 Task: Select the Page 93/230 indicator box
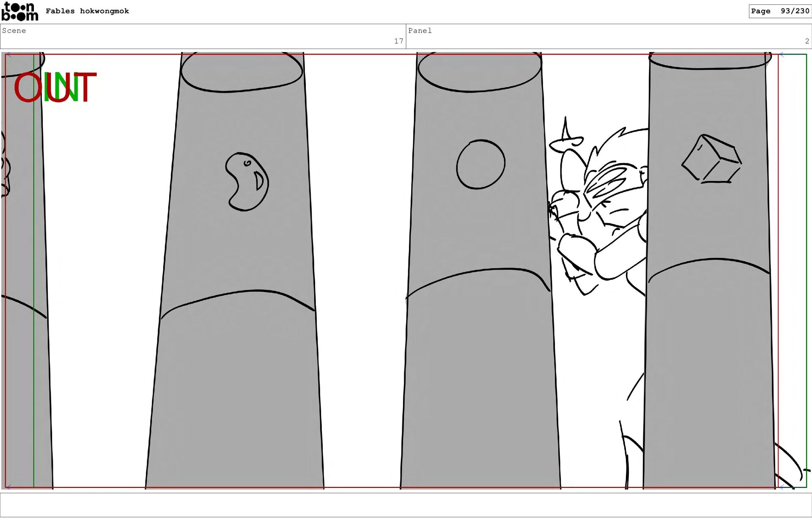[x=779, y=11]
